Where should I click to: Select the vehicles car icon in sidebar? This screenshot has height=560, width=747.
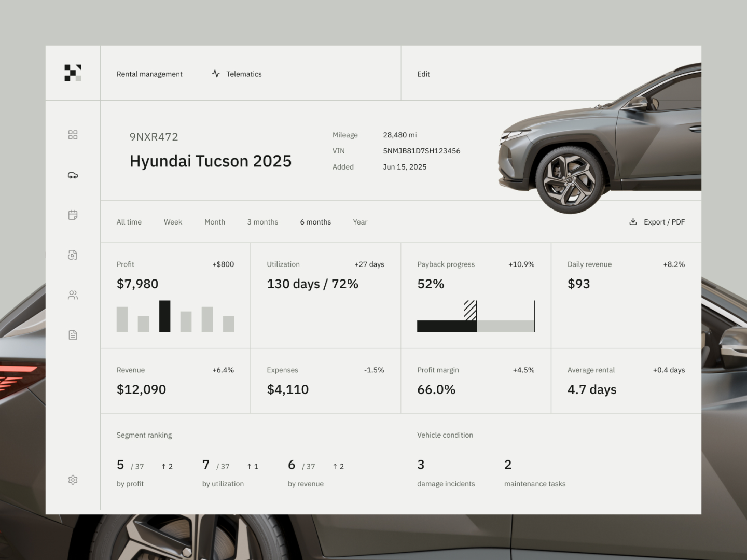pyautogui.click(x=73, y=175)
